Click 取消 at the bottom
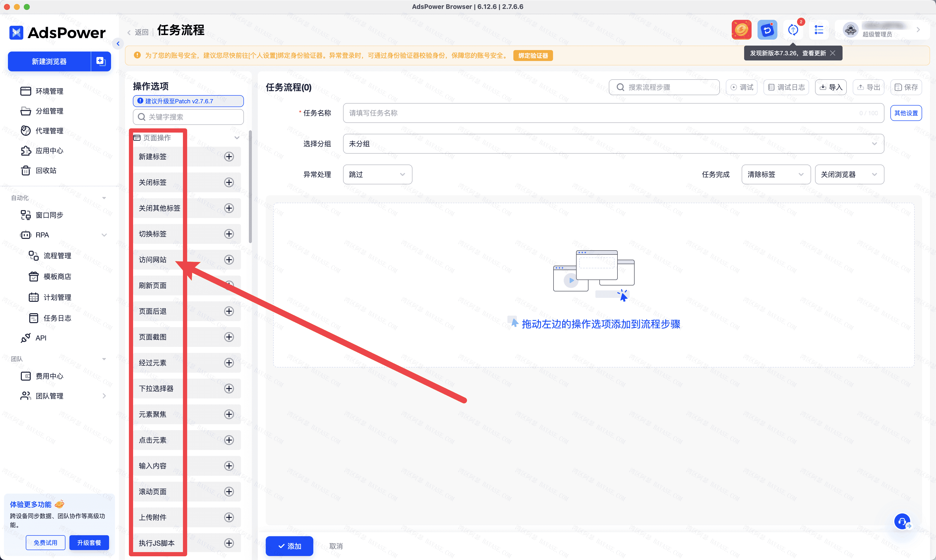 point(336,546)
